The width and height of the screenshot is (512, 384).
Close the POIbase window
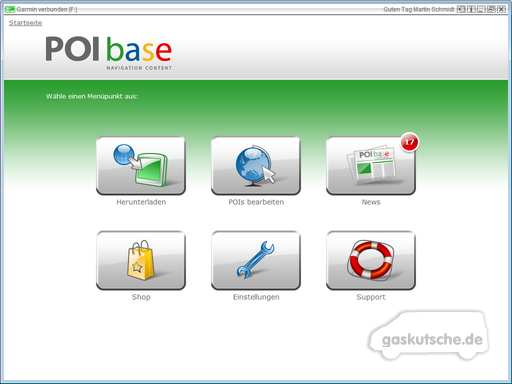[501, 9]
